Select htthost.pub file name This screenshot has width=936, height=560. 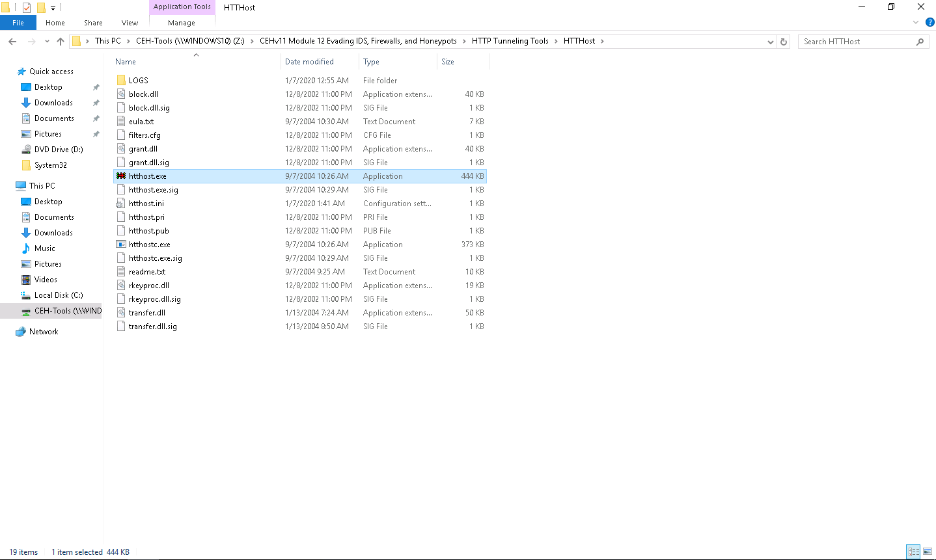coord(149,231)
